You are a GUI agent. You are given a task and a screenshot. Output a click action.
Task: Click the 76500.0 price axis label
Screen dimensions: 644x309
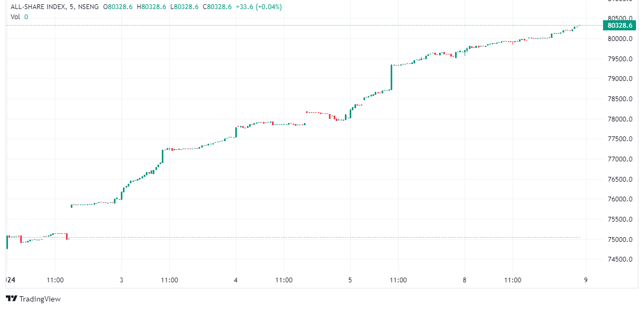(621, 180)
